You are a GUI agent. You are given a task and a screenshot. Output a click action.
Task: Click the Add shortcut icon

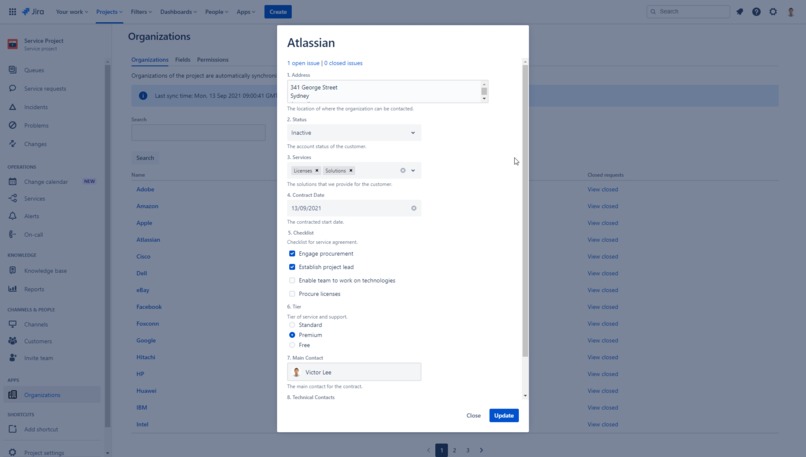[x=13, y=429]
